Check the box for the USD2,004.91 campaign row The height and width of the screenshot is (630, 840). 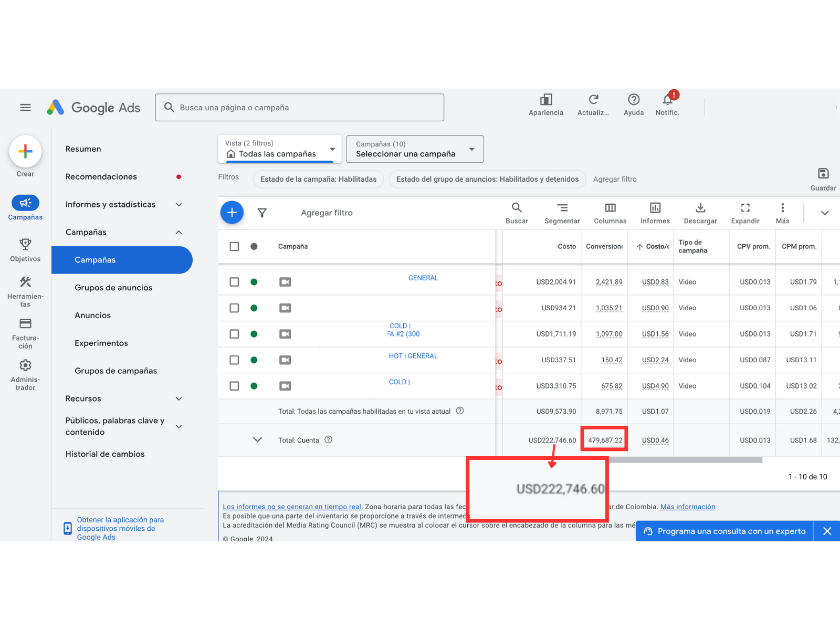tap(234, 282)
